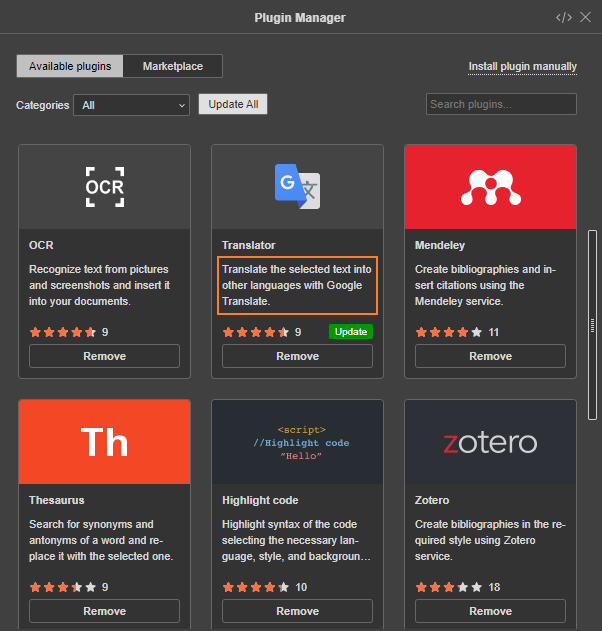This screenshot has height=631, width=602.
Task: Click the Highlight code star rating
Action: (256, 587)
